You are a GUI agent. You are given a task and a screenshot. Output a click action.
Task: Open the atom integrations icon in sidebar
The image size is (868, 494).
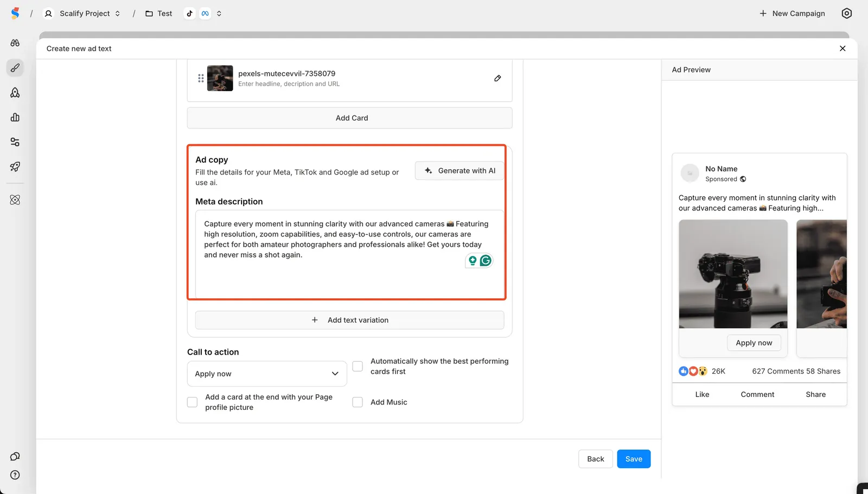click(x=15, y=200)
